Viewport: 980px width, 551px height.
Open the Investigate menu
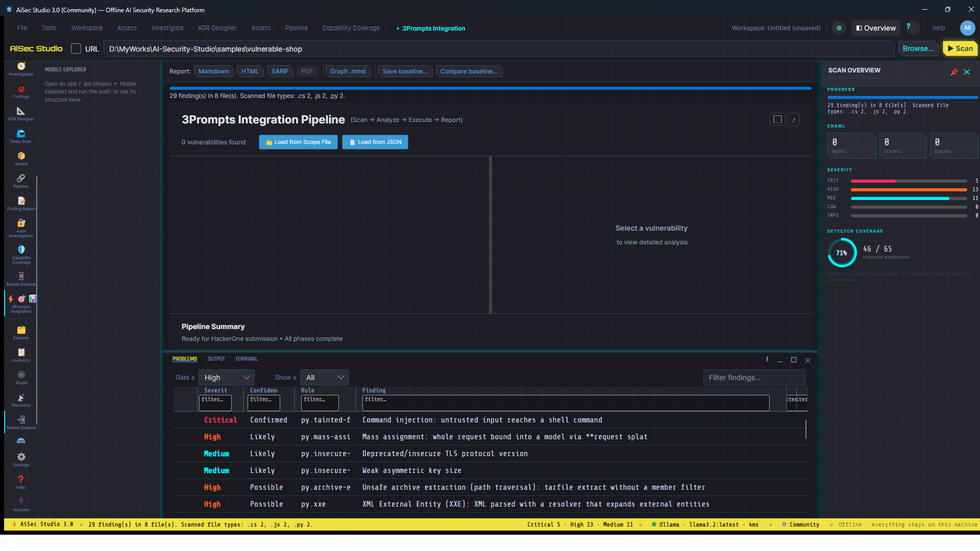point(167,28)
